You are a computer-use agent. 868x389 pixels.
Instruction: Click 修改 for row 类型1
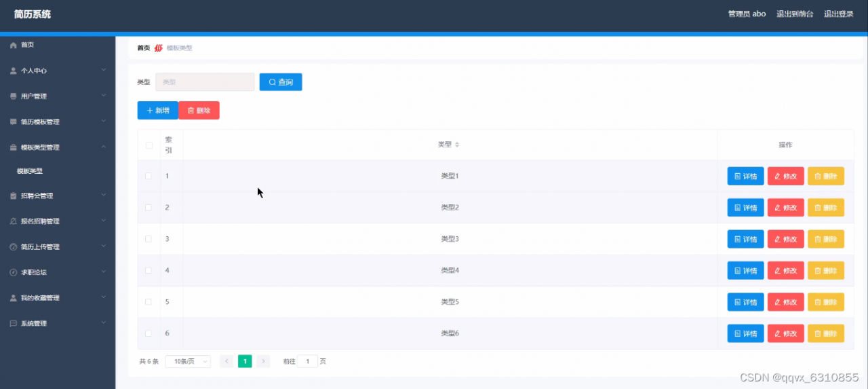pos(786,176)
